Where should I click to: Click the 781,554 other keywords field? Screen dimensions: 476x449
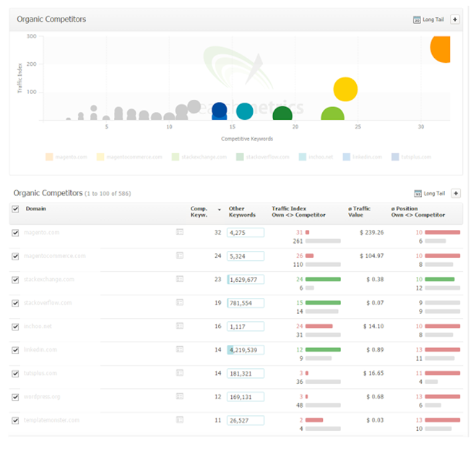tap(246, 303)
